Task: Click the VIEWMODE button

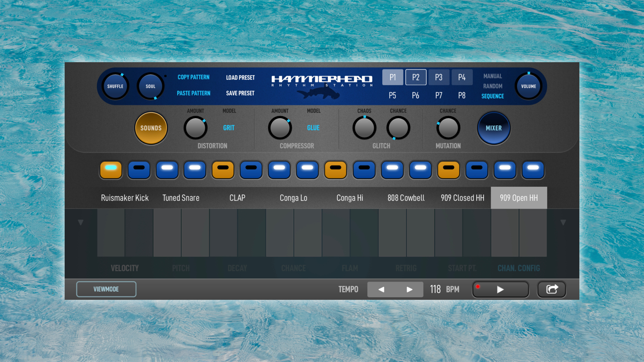Action: tap(106, 289)
